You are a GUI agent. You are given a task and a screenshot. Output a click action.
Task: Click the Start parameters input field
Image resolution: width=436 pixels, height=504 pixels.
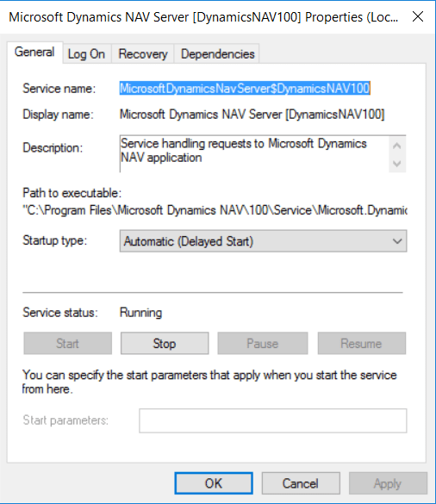coord(273,420)
